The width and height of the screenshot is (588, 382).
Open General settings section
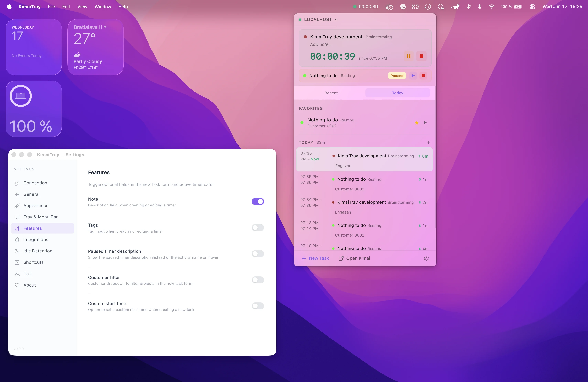42,194
